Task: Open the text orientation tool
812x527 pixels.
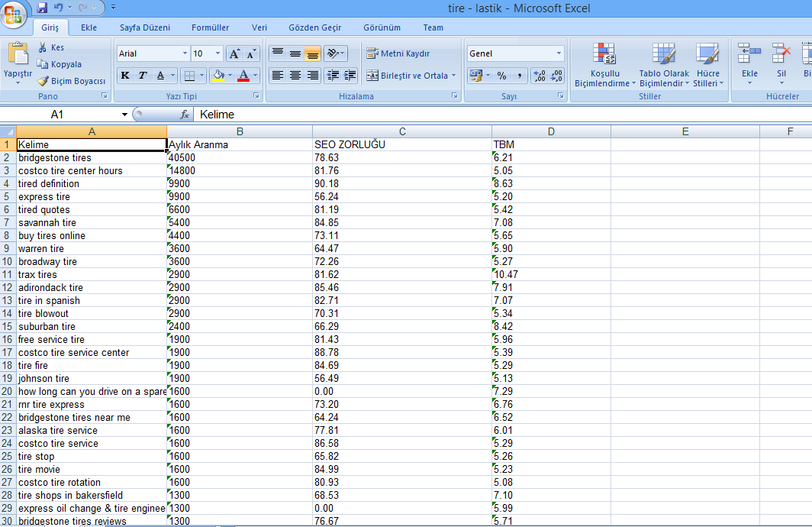Action: pos(335,53)
